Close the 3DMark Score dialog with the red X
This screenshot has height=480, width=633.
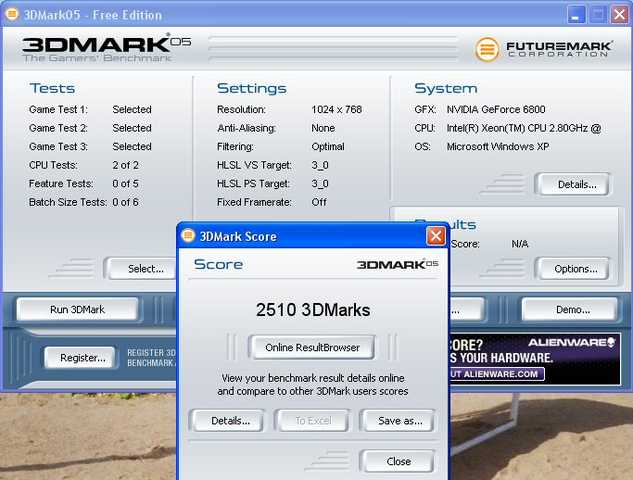pos(436,236)
